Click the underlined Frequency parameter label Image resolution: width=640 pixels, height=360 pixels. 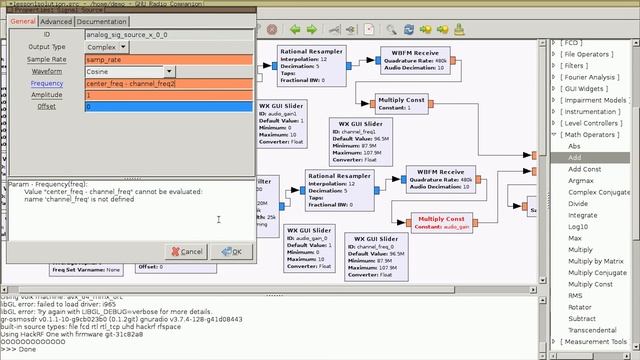(47, 83)
